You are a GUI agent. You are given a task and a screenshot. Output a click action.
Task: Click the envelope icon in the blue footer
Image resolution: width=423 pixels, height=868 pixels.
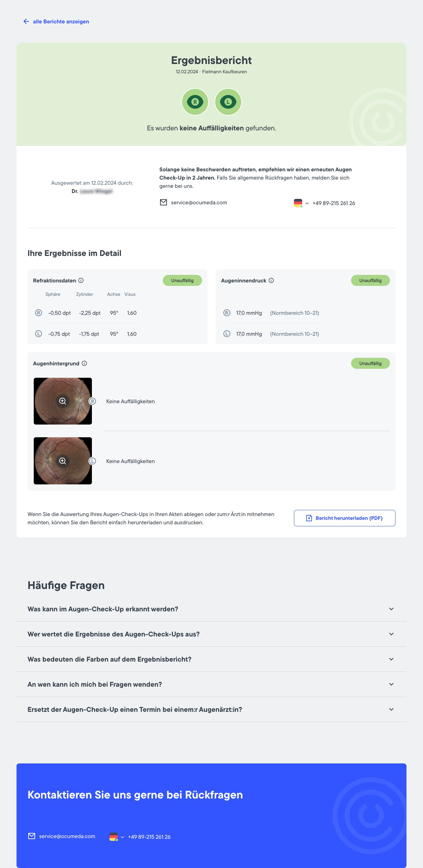(32, 836)
